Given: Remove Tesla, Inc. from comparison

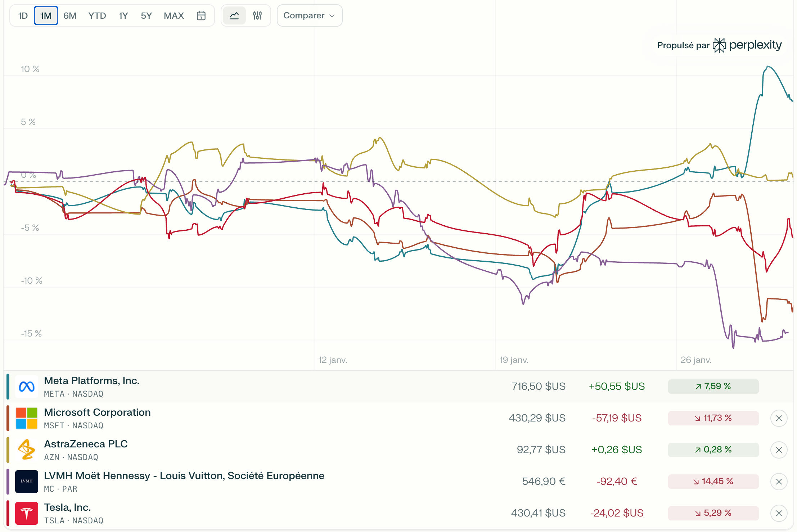Looking at the screenshot, I should pyautogui.click(x=779, y=513).
